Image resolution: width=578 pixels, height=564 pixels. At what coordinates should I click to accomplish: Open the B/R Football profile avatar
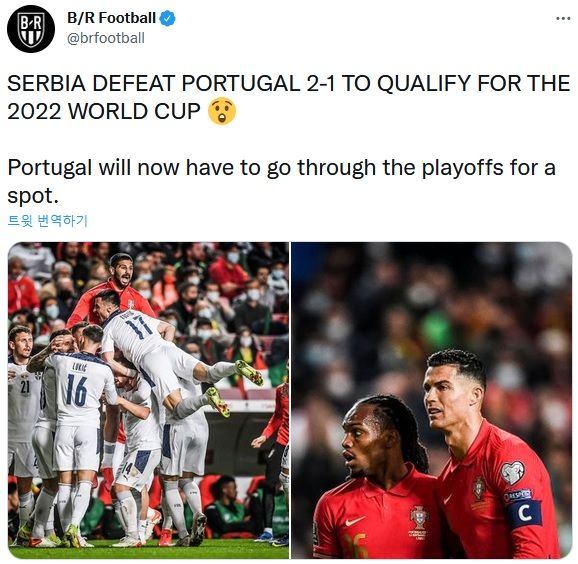(x=31, y=28)
